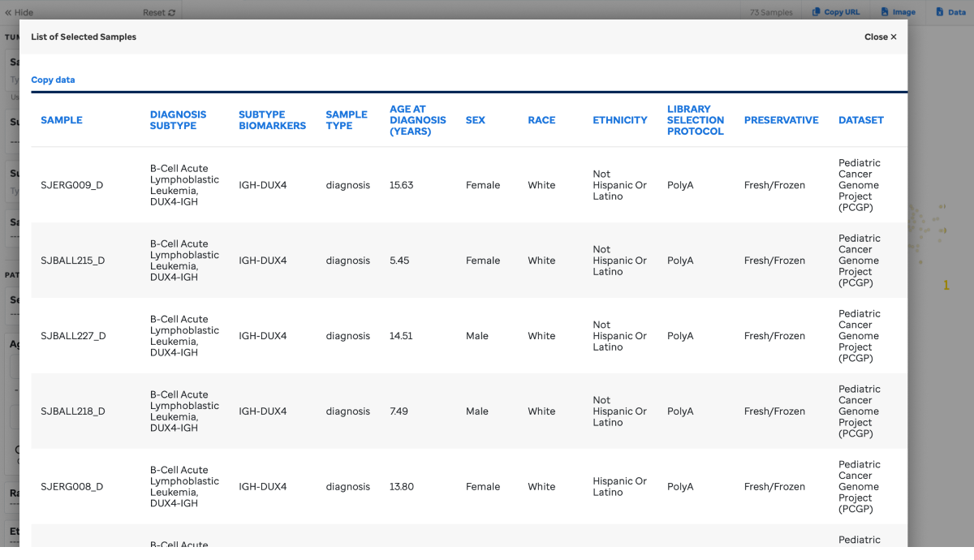Click the ETHNICITY column header
The height and width of the screenshot is (560, 974).
(620, 120)
